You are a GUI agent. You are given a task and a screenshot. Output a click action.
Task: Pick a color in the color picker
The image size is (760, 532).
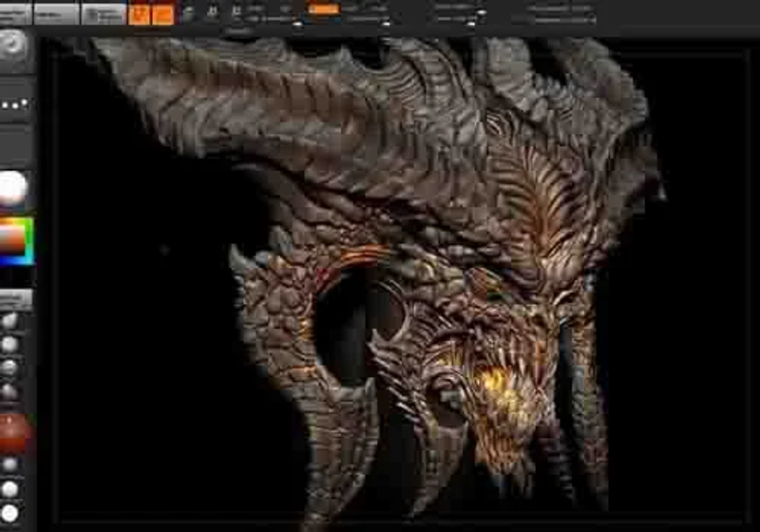16,241
